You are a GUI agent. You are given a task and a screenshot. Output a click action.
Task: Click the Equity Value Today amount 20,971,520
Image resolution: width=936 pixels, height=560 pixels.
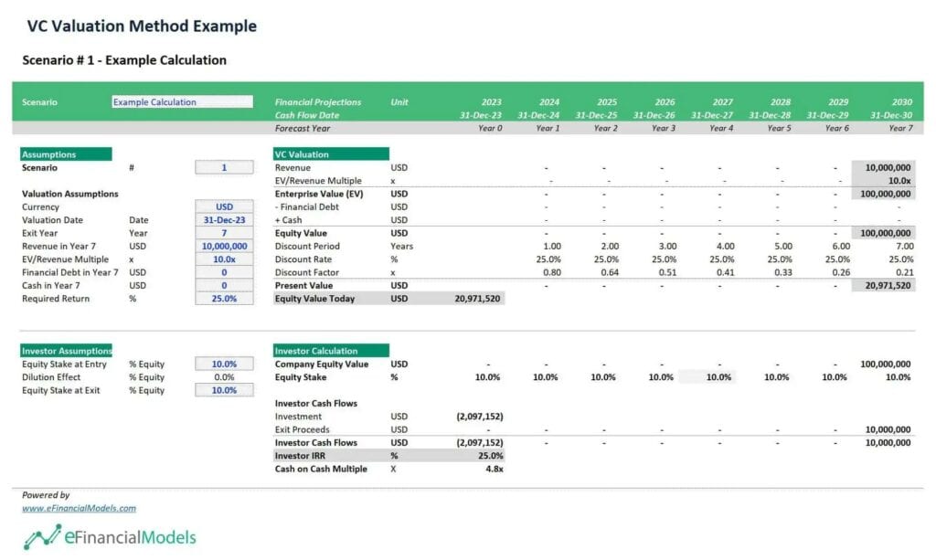[477, 299]
